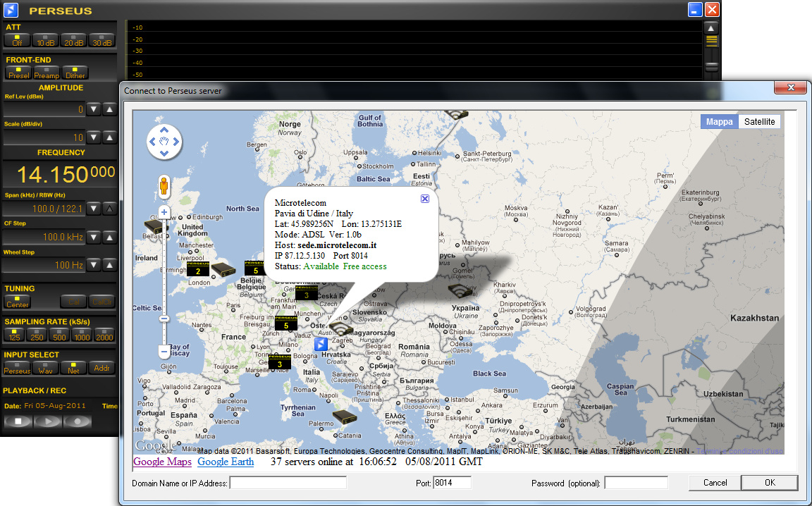Select the 2000 kS/s sampling rate
The width and height of the screenshot is (812, 506).
click(104, 335)
